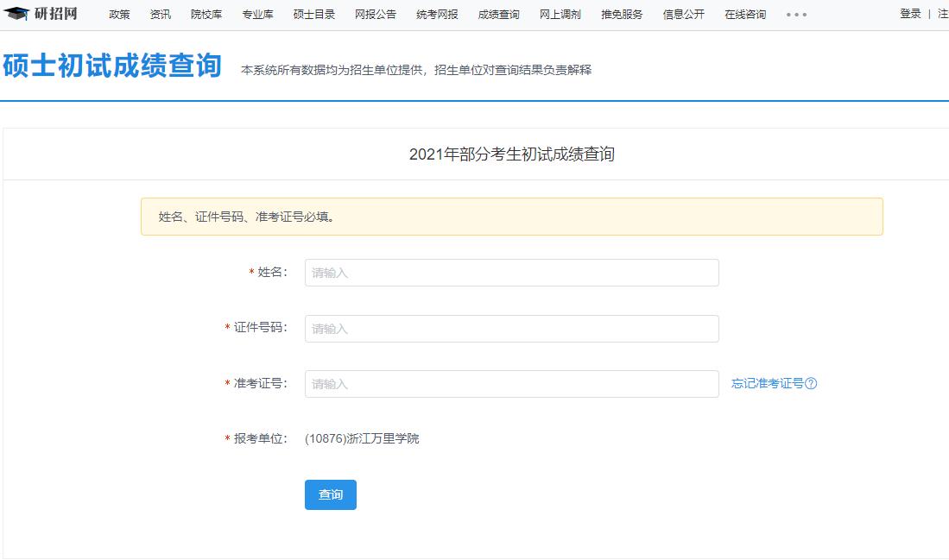Open the 资讯 navigation item
Viewport: 949px width, 560px height.
160,15
